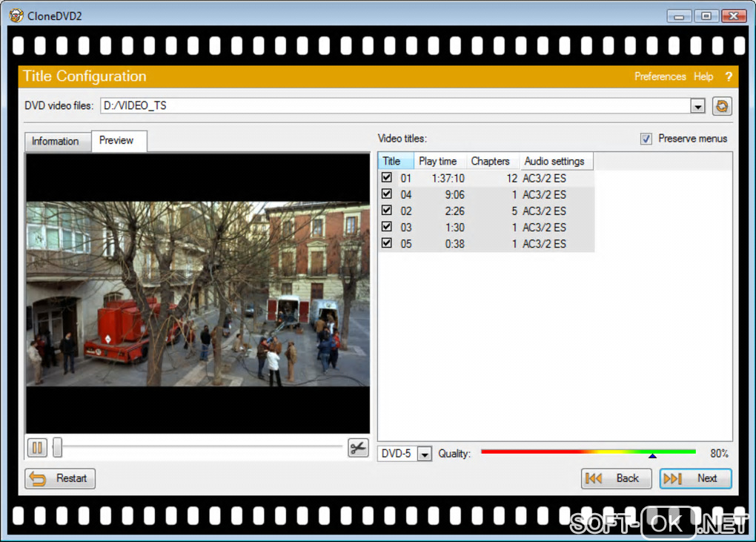
Task: Uncheck title 04 checkbox
Action: point(387,194)
